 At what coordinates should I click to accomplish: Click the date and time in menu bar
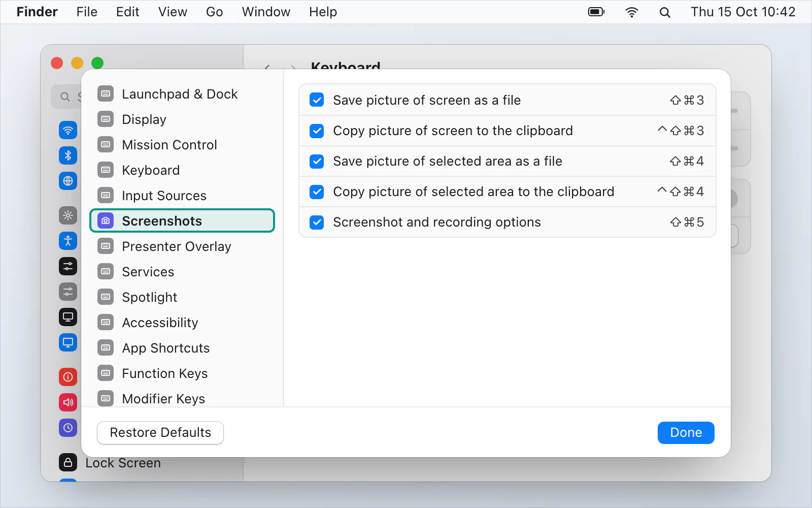click(x=743, y=12)
